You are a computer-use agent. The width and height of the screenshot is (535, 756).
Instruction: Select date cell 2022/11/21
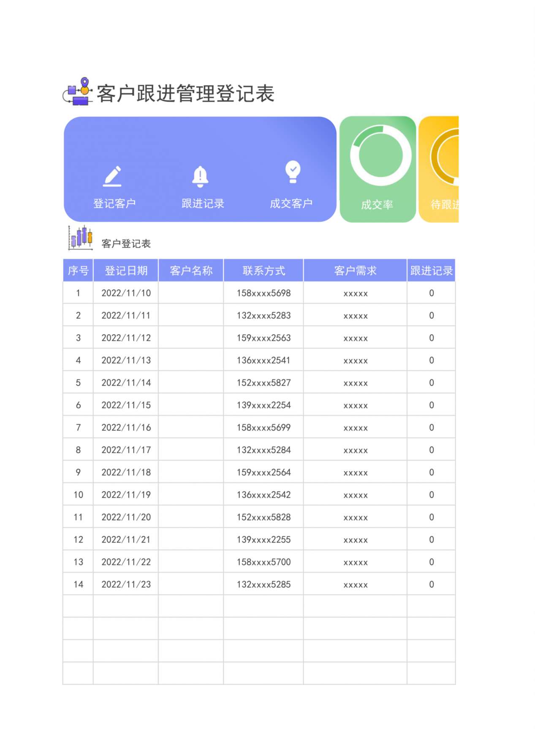[126, 539]
